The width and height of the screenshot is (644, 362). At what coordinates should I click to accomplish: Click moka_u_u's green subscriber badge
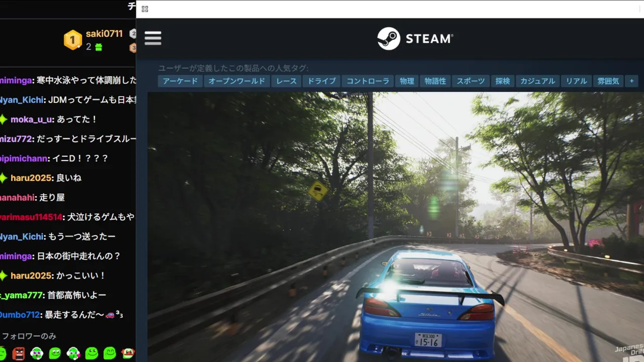(x=4, y=119)
